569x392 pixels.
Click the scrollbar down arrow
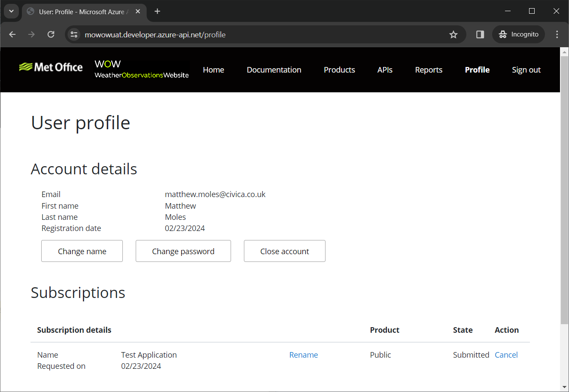(x=564, y=387)
